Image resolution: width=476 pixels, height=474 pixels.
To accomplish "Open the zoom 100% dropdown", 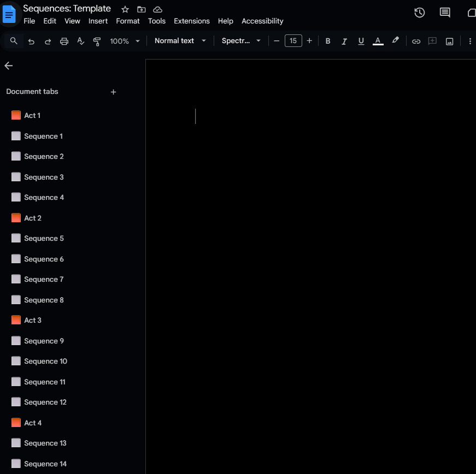I will (125, 41).
